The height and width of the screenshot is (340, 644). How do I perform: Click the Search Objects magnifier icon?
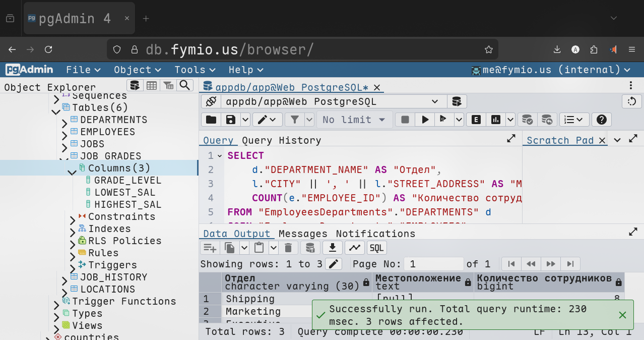coord(185,85)
